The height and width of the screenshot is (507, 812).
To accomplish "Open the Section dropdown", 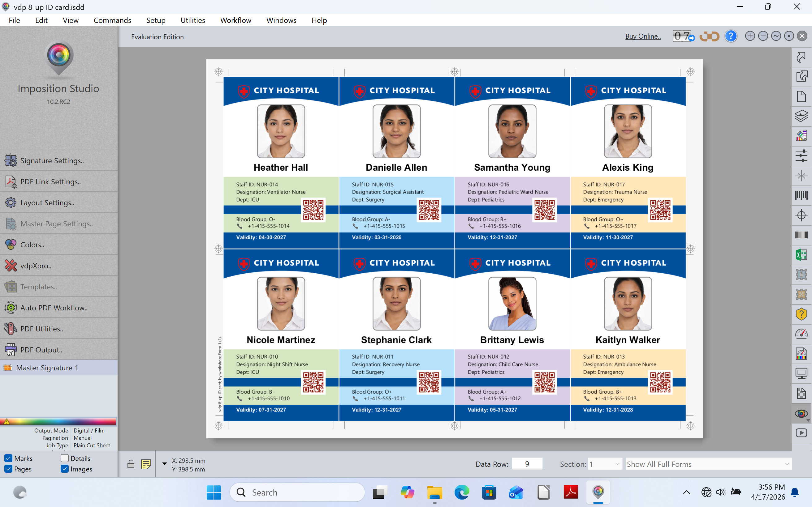I will (x=605, y=464).
